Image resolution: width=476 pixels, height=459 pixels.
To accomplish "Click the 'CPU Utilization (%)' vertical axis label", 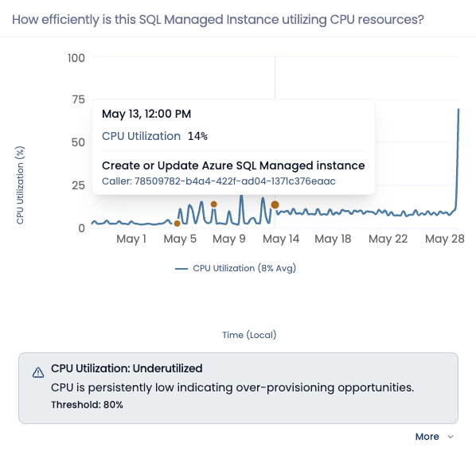I will (x=20, y=185).
